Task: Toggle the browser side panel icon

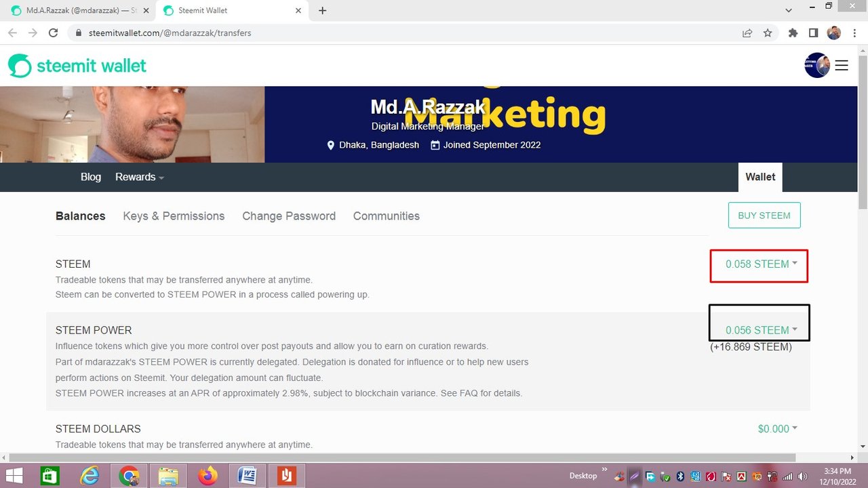Action: pos(813,33)
